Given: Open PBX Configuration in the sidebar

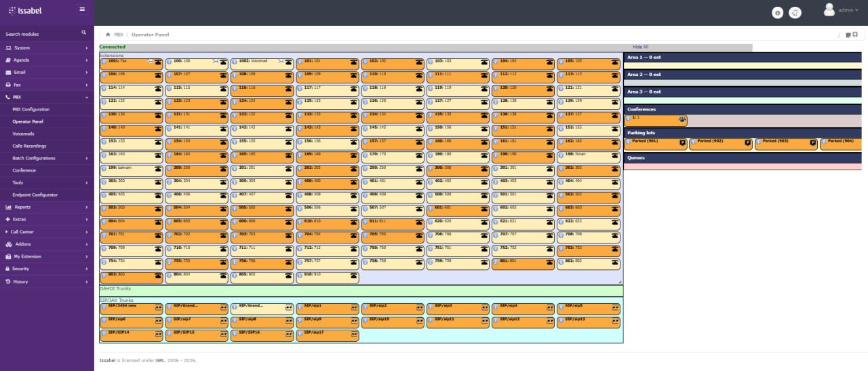Looking at the screenshot, I should 31,109.
